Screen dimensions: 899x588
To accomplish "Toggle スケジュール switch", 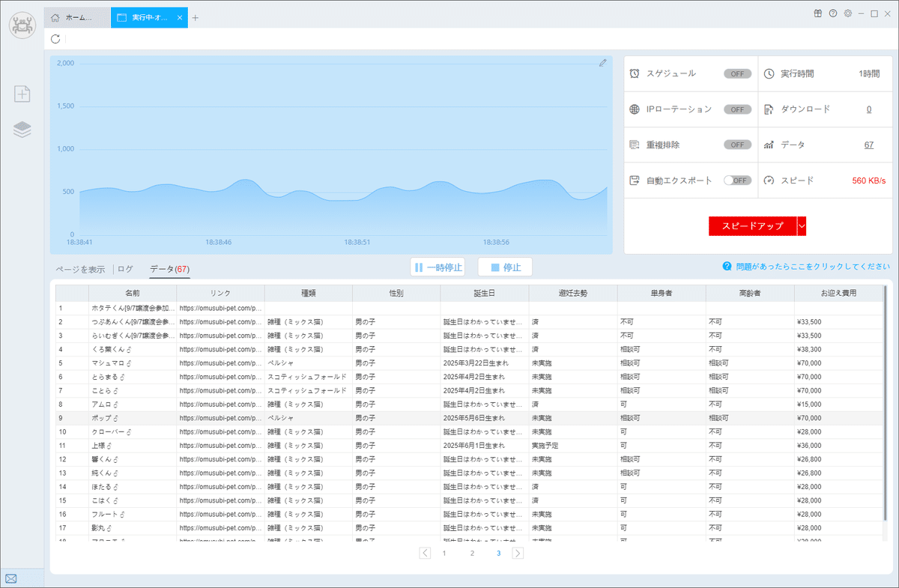I will pyautogui.click(x=737, y=73).
